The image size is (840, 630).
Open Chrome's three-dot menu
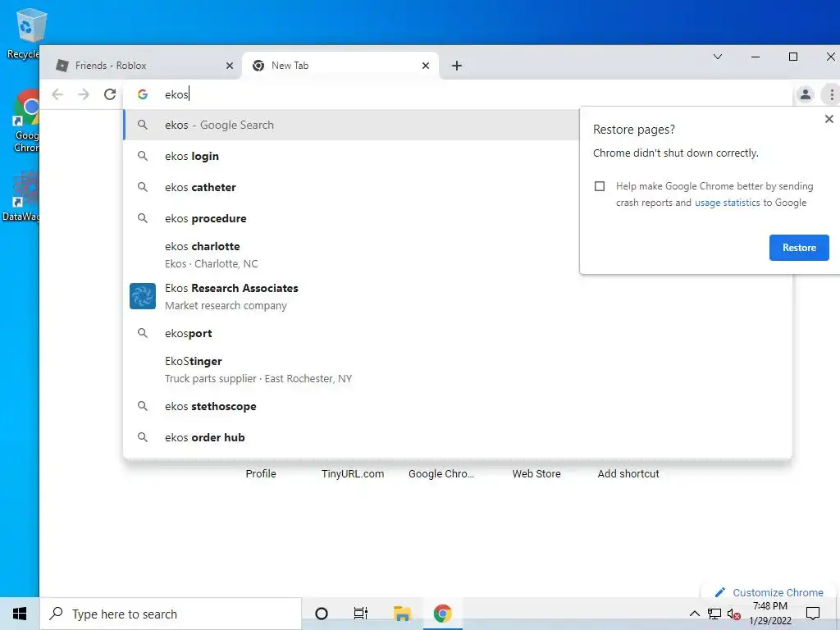tap(832, 95)
